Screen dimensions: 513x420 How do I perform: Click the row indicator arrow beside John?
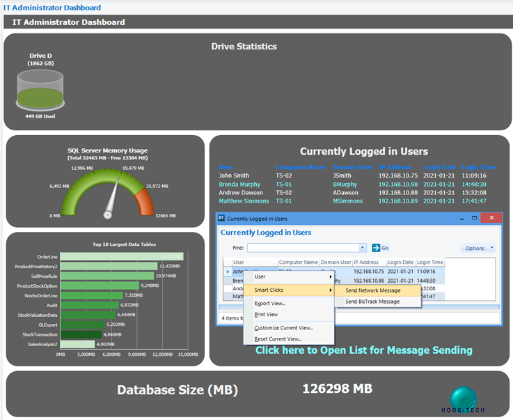point(228,272)
